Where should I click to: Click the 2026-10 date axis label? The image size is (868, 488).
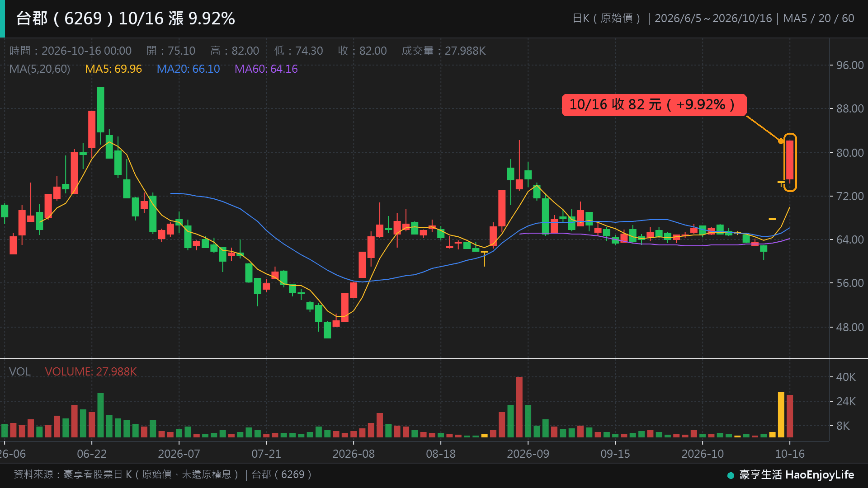coord(703,454)
